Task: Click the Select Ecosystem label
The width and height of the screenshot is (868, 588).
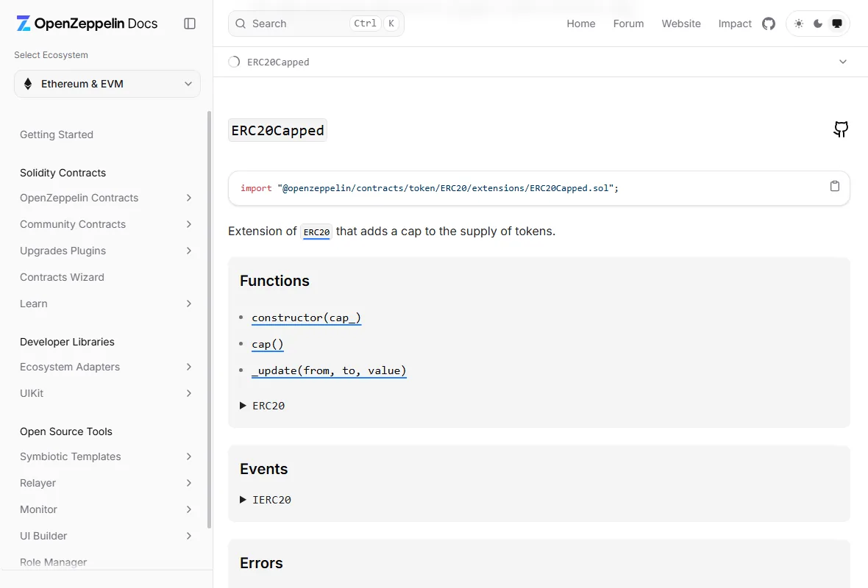Action: (51, 55)
